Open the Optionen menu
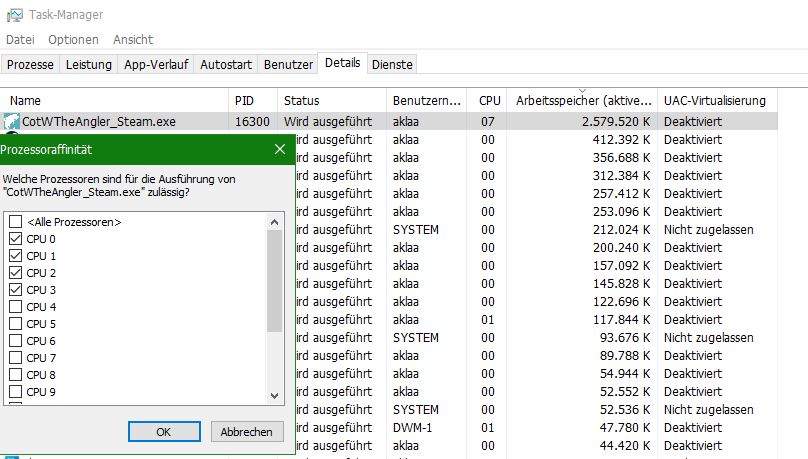 click(73, 40)
